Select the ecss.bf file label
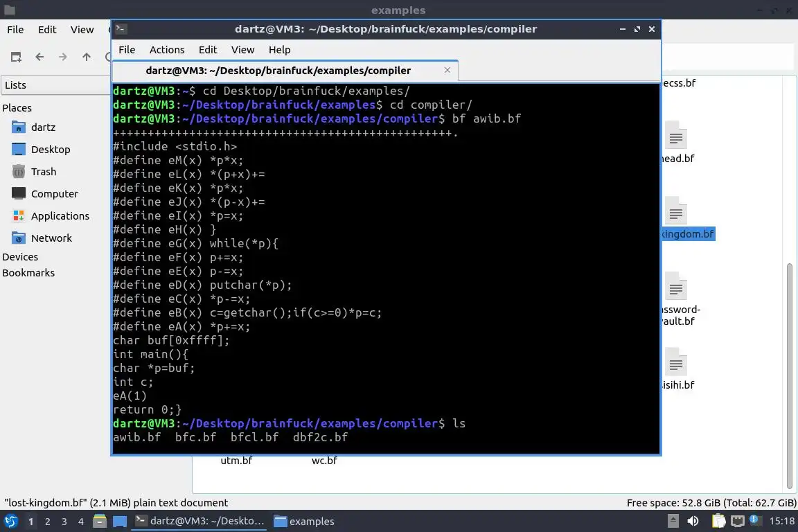The height and width of the screenshot is (532, 798). point(679,83)
